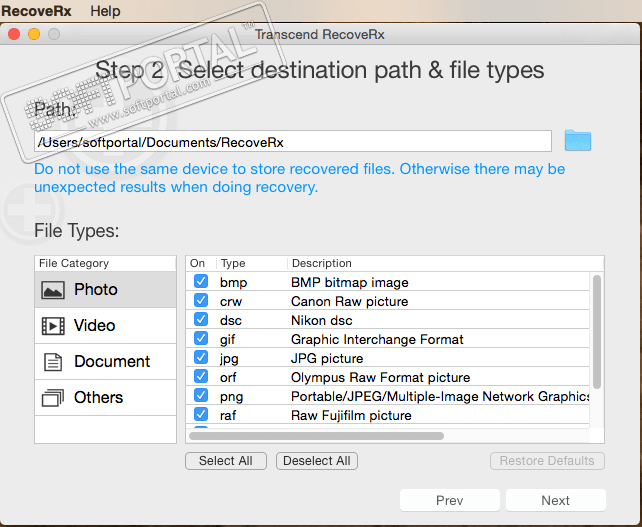Toggle the Canon Raw crw checkbox
642x527 pixels.
pyautogui.click(x=201, y=301)
